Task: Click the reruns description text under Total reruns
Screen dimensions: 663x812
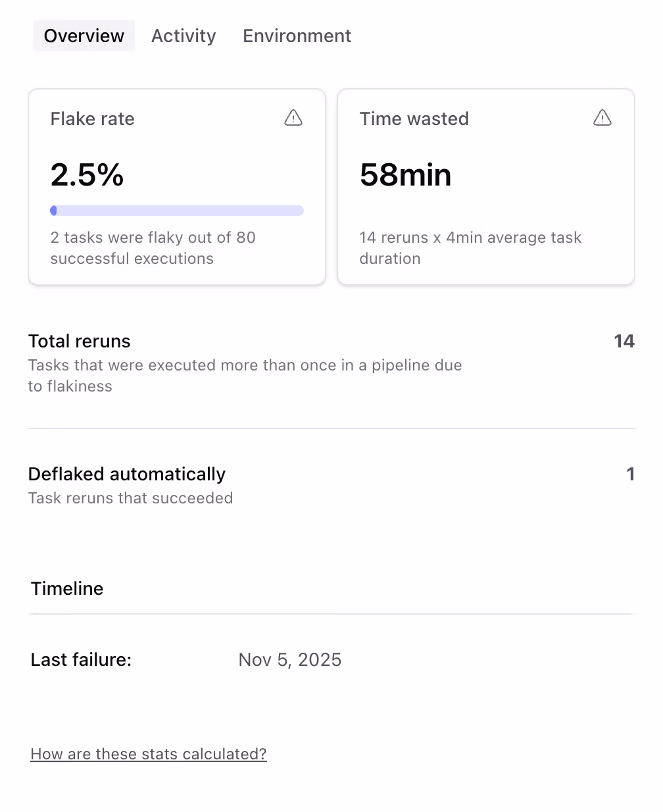Action: (245, 375)
